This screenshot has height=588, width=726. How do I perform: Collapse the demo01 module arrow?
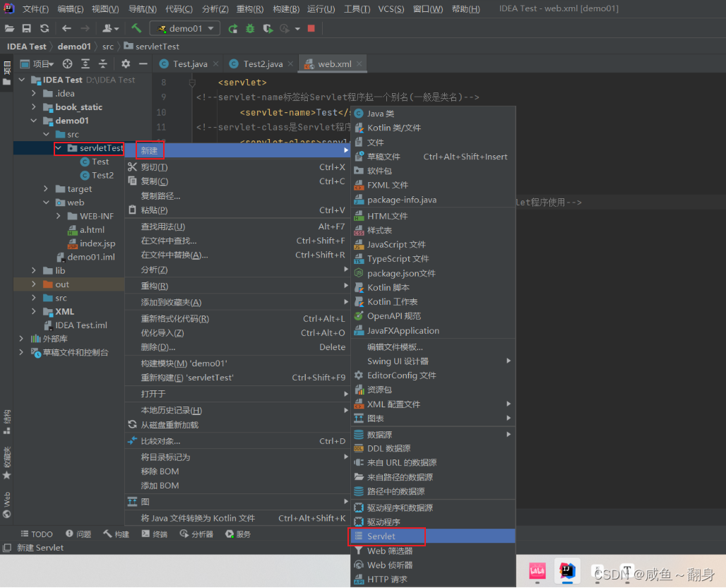tap(33, 121)
